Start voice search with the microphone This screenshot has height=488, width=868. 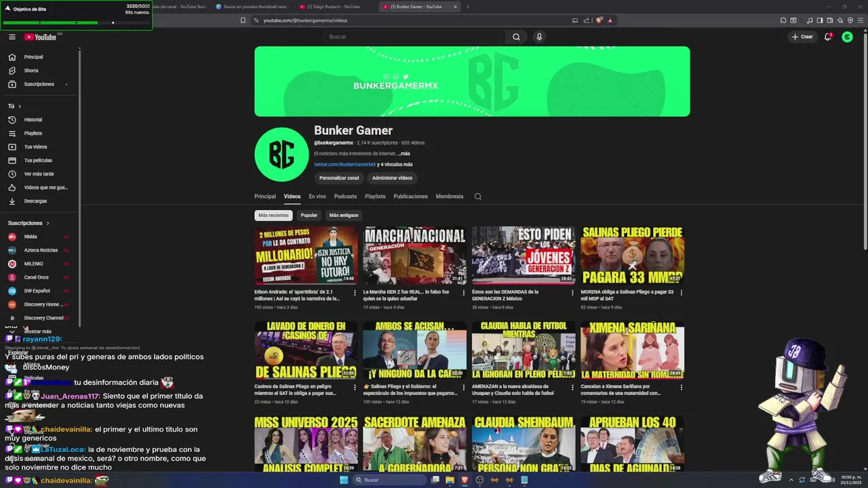[x=539, y=37]
